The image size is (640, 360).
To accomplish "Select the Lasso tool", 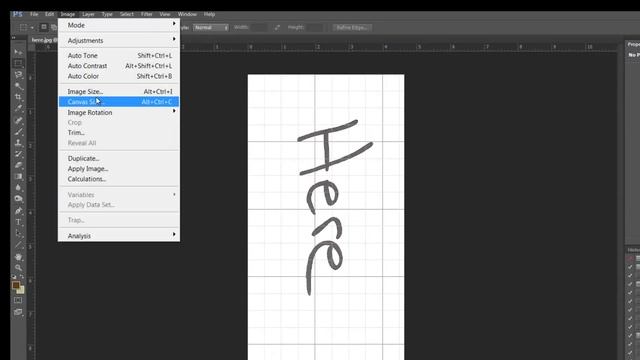I will [18, 75].
